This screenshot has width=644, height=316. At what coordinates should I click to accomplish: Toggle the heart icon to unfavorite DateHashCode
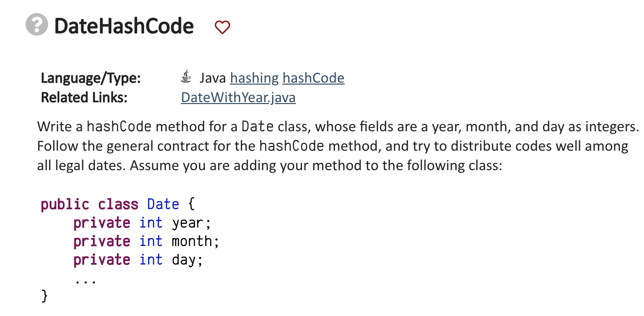(x=222, y=27)
